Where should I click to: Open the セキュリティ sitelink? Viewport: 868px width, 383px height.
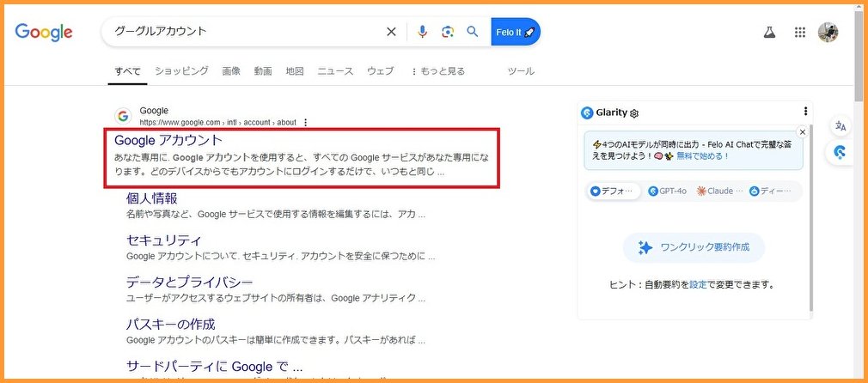(164, 240)
